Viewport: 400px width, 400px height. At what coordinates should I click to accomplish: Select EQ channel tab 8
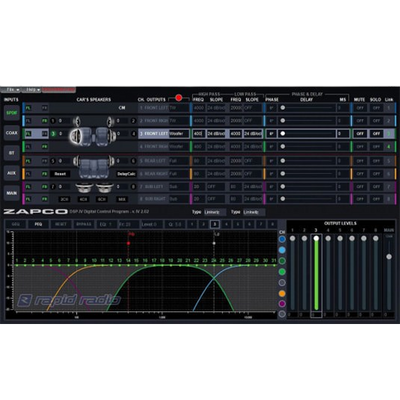click(x=272, y=224)
